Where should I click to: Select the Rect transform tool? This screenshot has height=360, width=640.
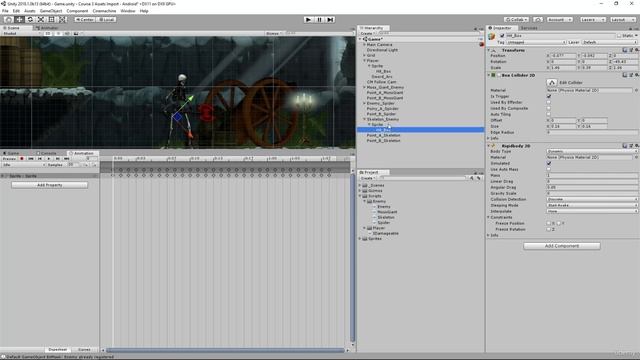click(x=51, y=19)
